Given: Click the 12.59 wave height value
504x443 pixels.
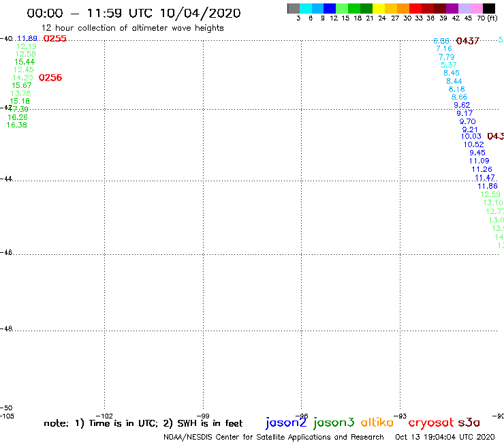Looking at the screenshot, I should 490,194.
